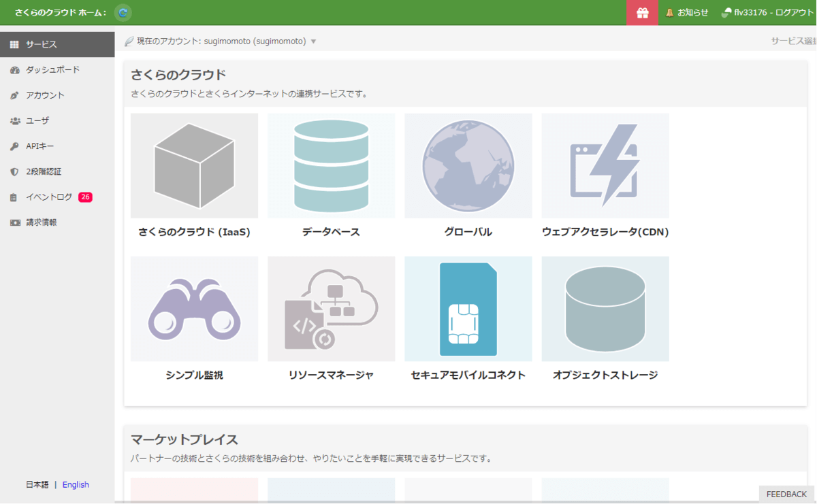Open the オブジェクトストレージ cylinder icon
Screen dimensions: 817x504
click(605, 309)
